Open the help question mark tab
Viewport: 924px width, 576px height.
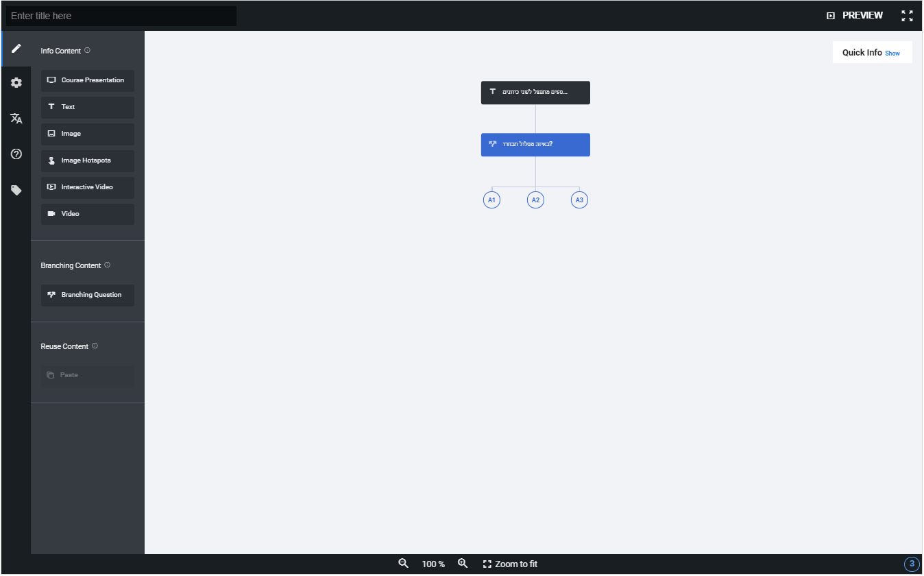pos(16,154)
